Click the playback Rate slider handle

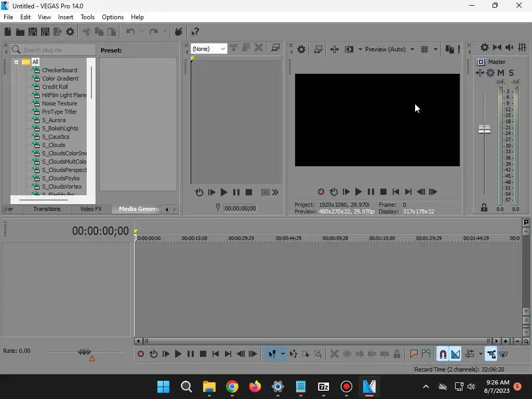(x=84, y=352)
